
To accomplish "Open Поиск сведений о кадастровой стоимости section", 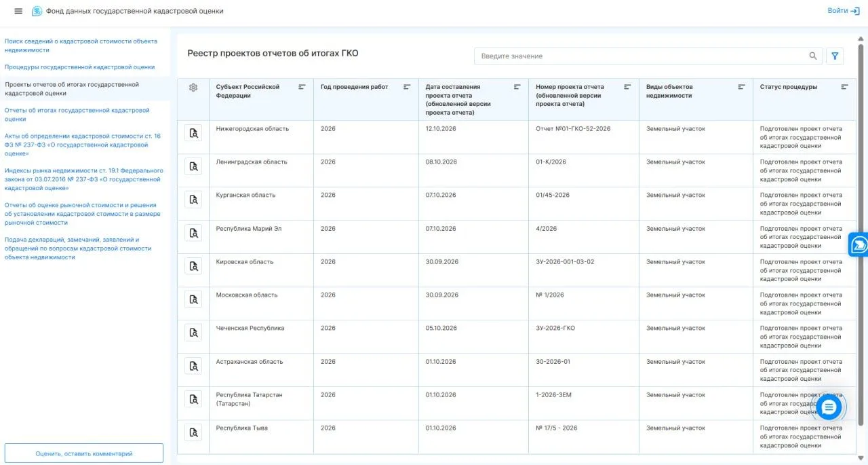I will tap(81, 45).
